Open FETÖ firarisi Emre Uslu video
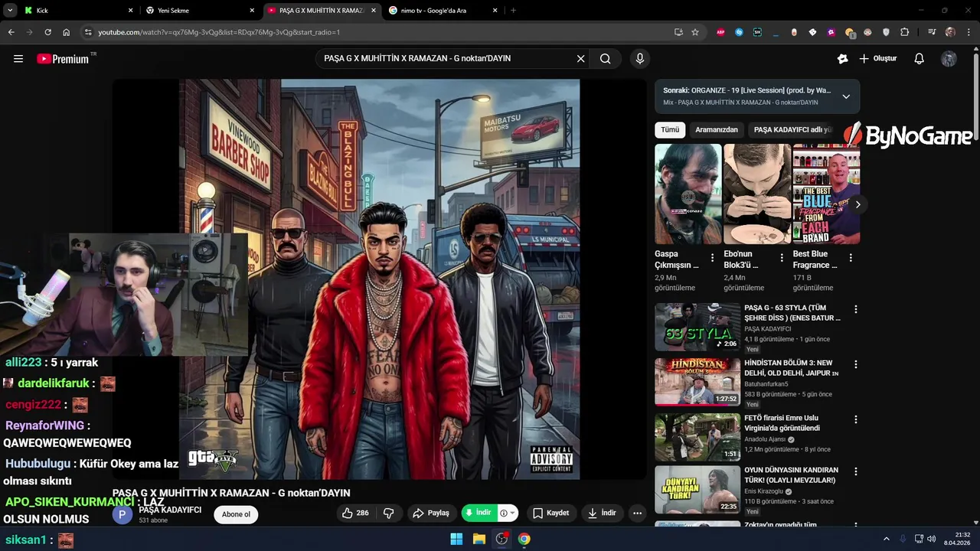The image size is (980, 551). pyautogui.click(x=697, y=437)
